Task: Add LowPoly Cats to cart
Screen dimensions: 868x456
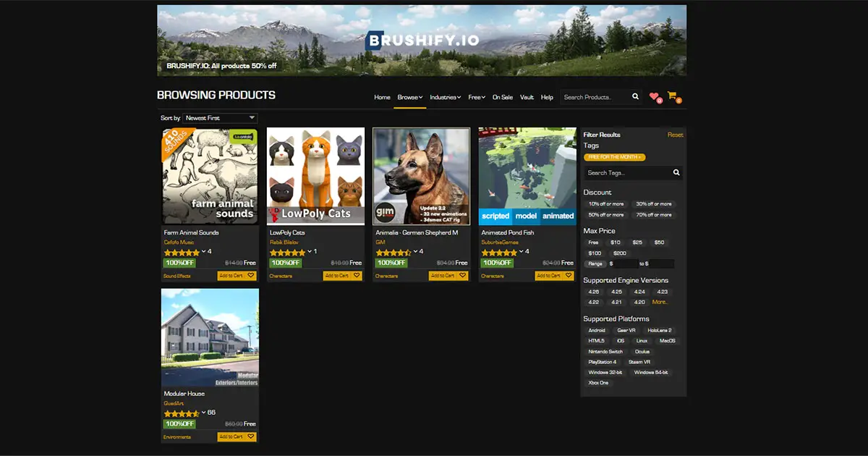Action: point(337,276)
